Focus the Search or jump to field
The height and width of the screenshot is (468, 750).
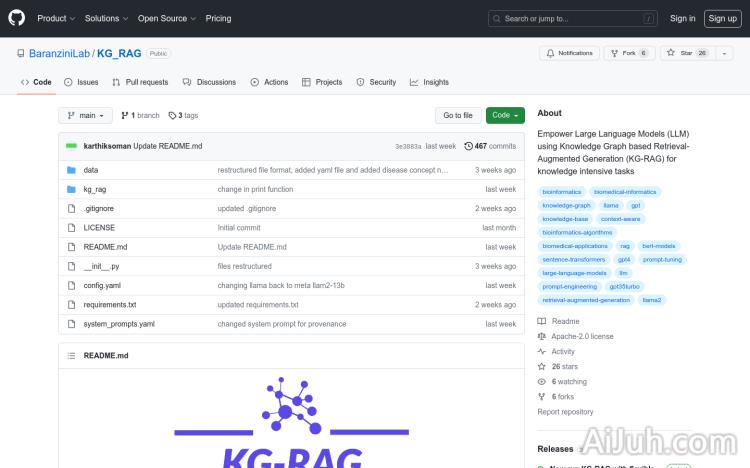pos(573,19)
